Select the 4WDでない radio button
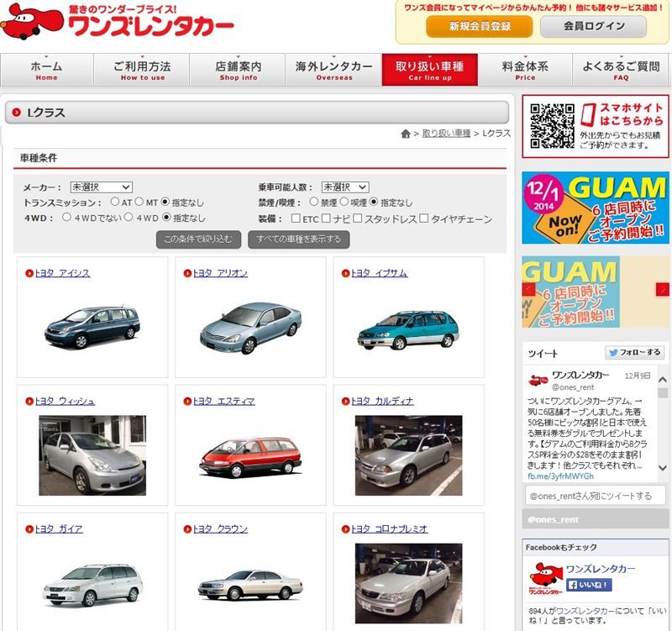The height and width of the screenshot is (631, 672). [66, 217]
